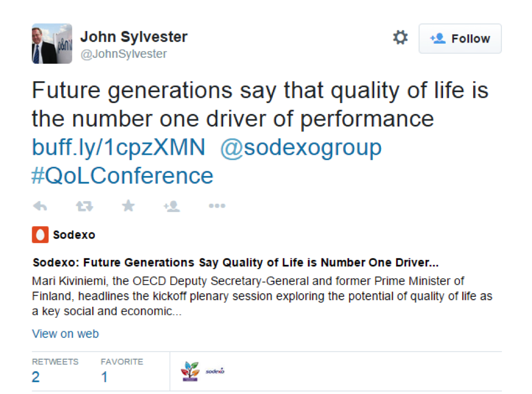Open the @sodexogroup mention
This screenshot has height=394, width=532.
301,148
